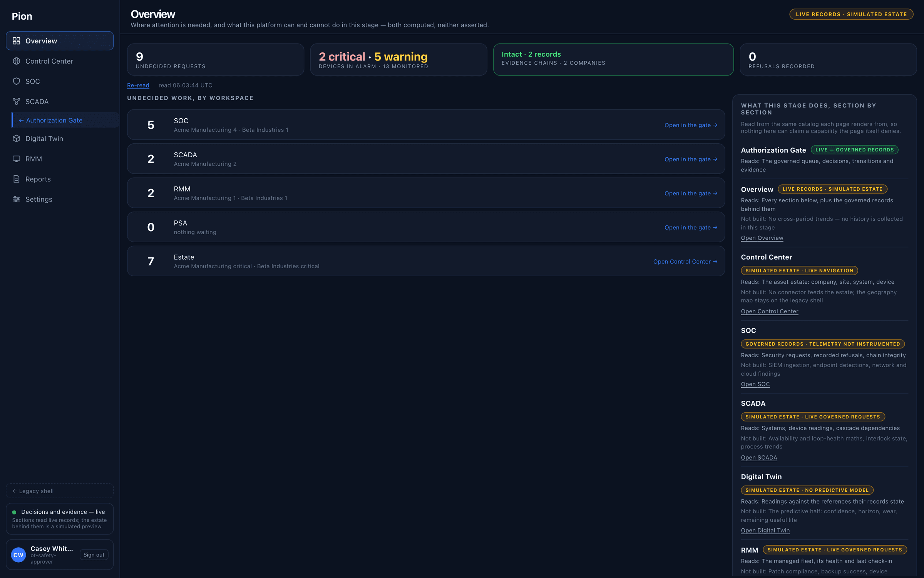Click the Control Center globe icon
924x578 pixels.
coord(16,61)
